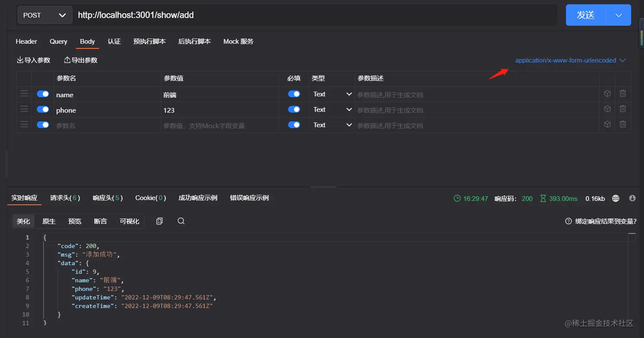Open the POST request method dropdown
644x338 pixels.
tap(45, 15)
